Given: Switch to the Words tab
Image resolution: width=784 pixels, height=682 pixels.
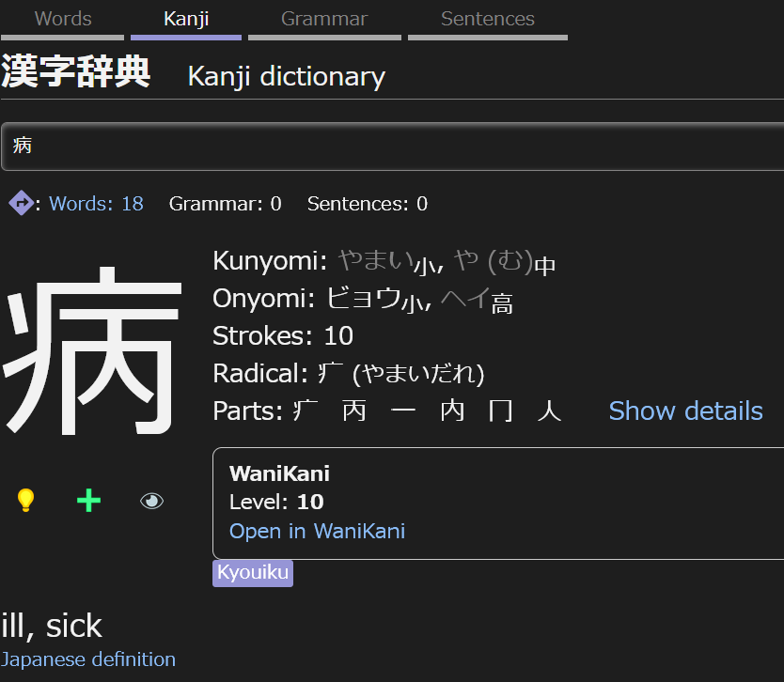Looking at the screenshot, I should point(62,18).
